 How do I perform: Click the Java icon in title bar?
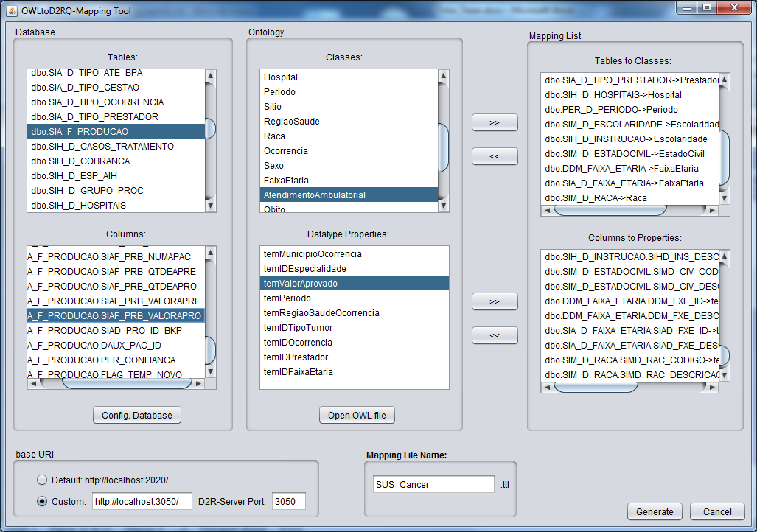pos(10,10)
